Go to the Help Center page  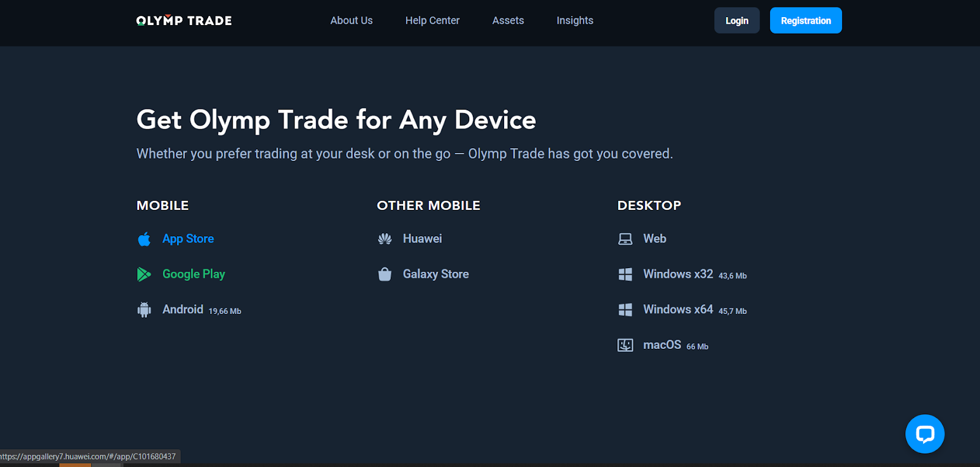tap(432, 21)
